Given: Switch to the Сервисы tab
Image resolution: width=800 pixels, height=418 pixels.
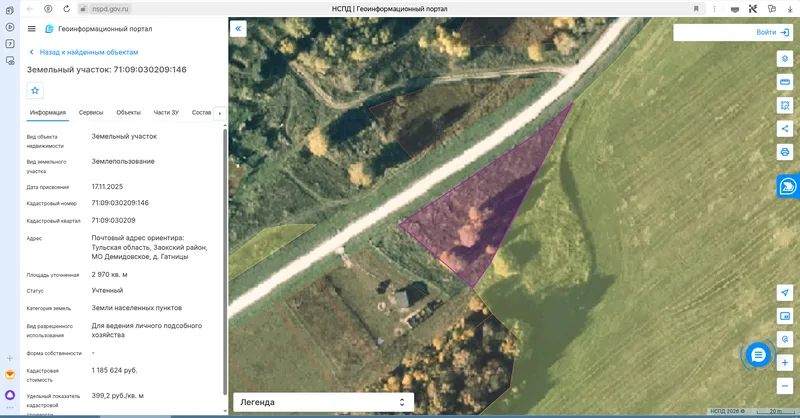Looking at the screenshot, I should 91,112.
